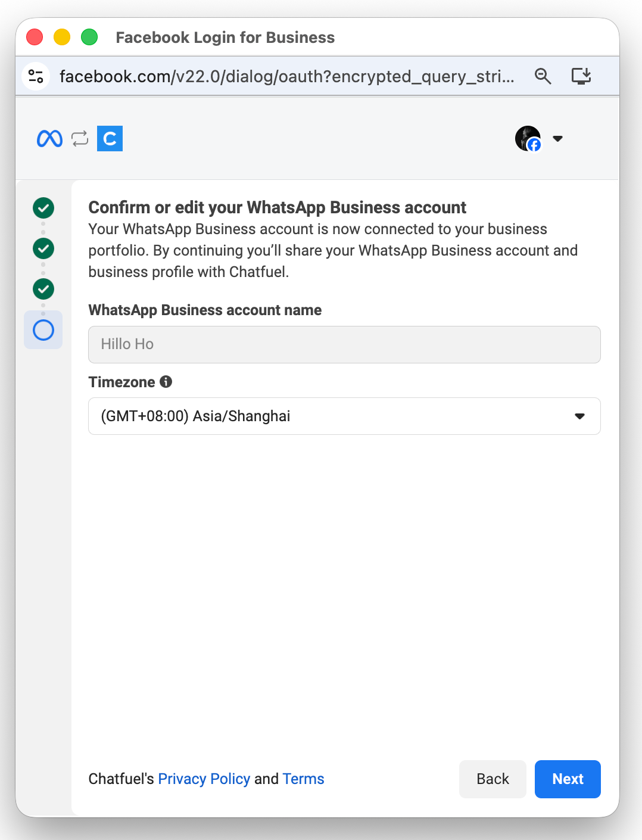
Task: Click the sync arrows icon between logos
Action: click(80, 139)
